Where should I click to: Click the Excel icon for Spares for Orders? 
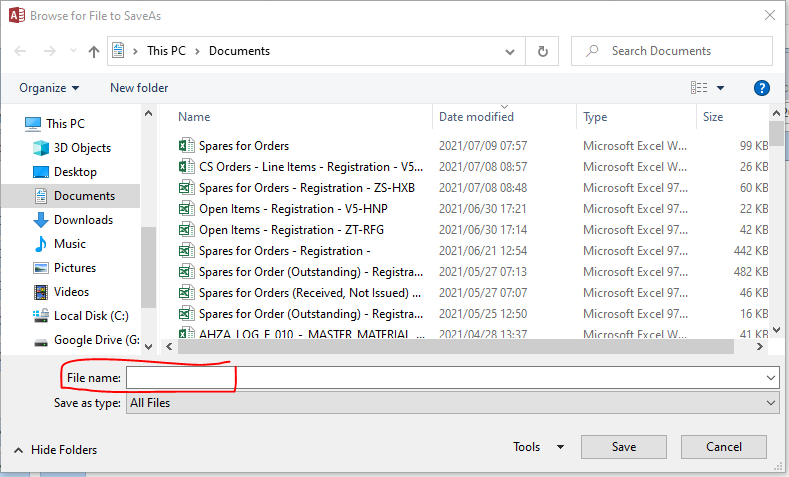[x=186, y=146]
